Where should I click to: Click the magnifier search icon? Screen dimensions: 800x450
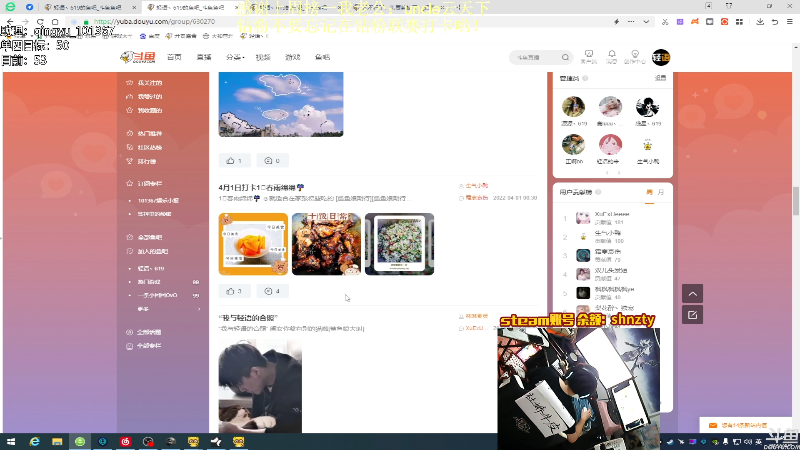point(565,57)
